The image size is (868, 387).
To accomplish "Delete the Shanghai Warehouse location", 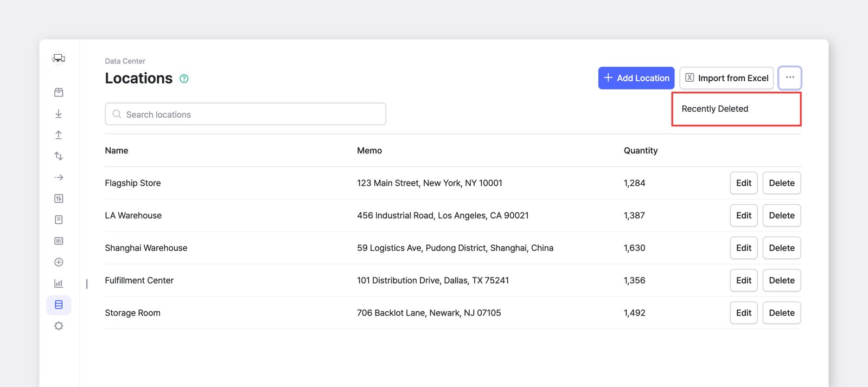I will pyautogui.click(x=782, y=248).
